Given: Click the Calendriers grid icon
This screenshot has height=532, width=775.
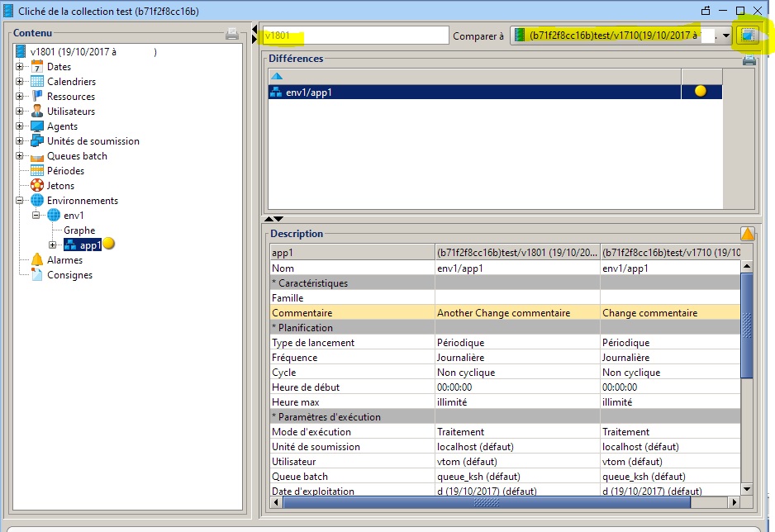Looking at the screenshot, I should coord(37,82).
